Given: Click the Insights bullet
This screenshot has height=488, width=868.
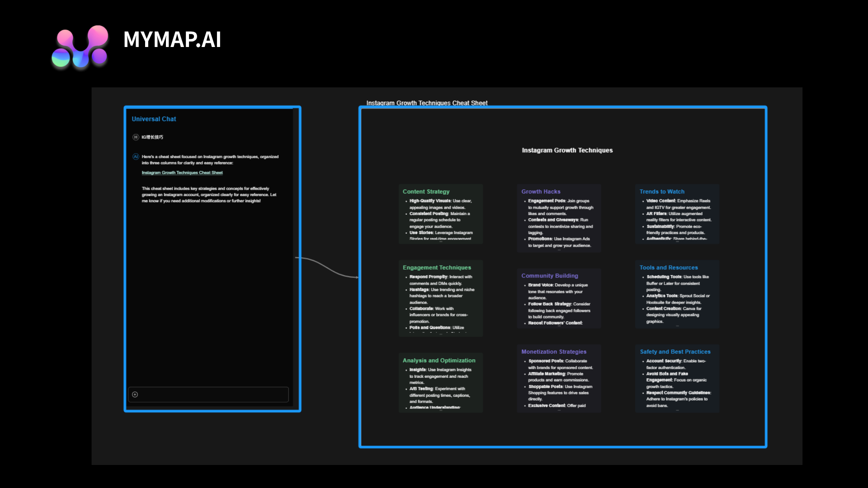Looking at the screenshot, I should click(440, 376).
